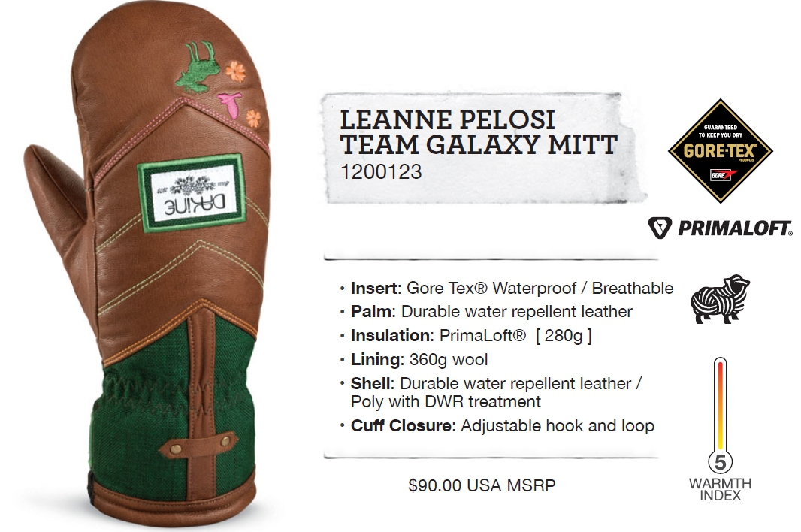The width and height of the screenshot is (801, 532).
Task: Click the warmth index thermometer icon
Action: (720, 416)
